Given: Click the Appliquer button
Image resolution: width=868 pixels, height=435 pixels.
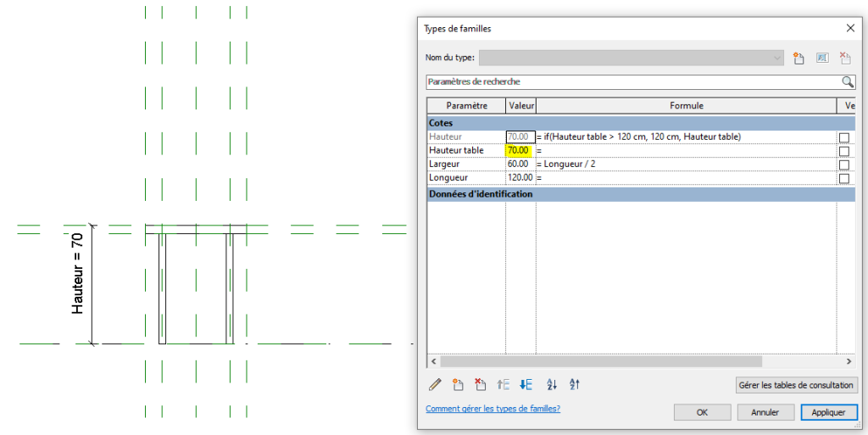Looking at the screenshot, I should (x=828, y=412).
